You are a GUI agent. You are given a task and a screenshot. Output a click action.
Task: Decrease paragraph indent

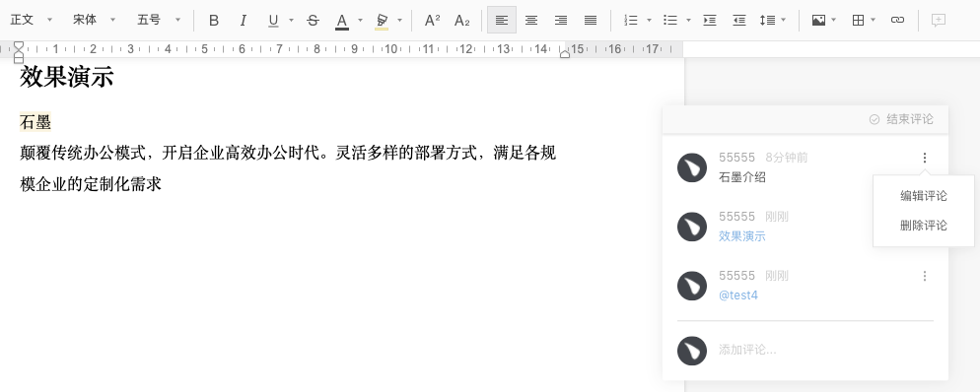[x=739, y=20]
